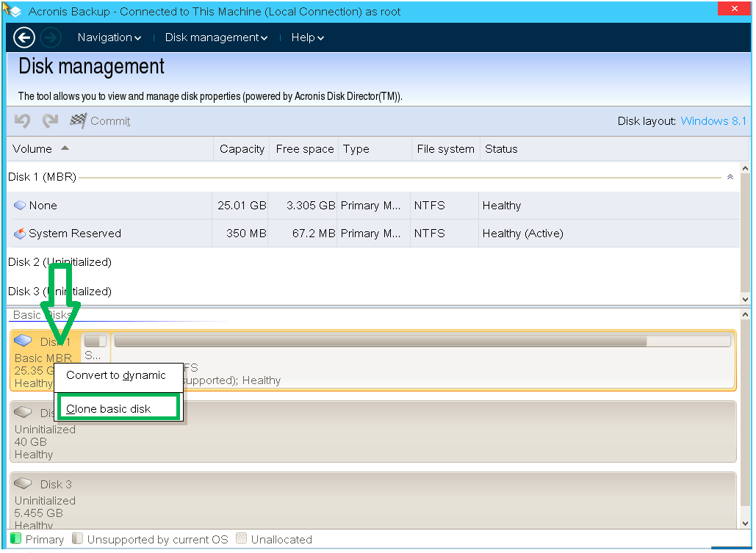Close the Acronis Backup window
Viewport: 756px width, 553px height.
coord(734,9)
